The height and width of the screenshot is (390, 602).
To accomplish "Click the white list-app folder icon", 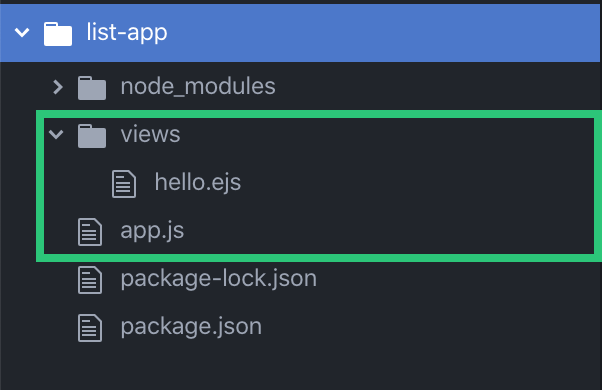I will click(x=58, y=34).
